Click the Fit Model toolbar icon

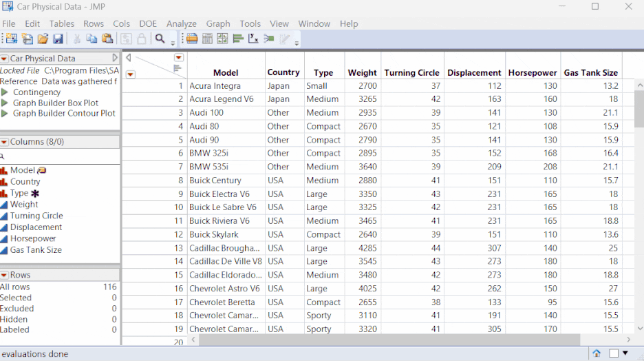[269, 39]
